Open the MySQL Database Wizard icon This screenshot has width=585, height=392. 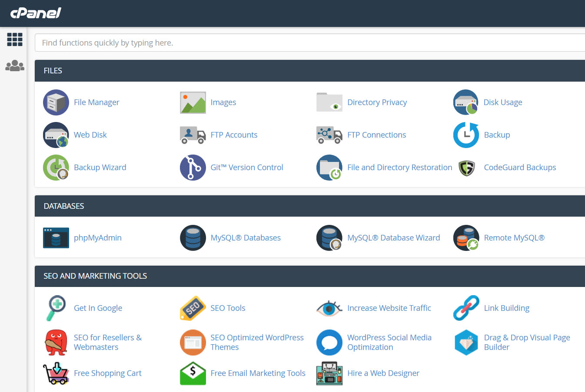329,238
